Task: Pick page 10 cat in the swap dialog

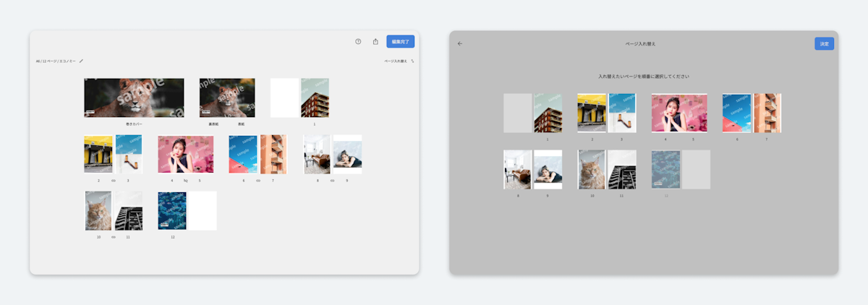Action: pyautogui.click(x=592, y=170)
